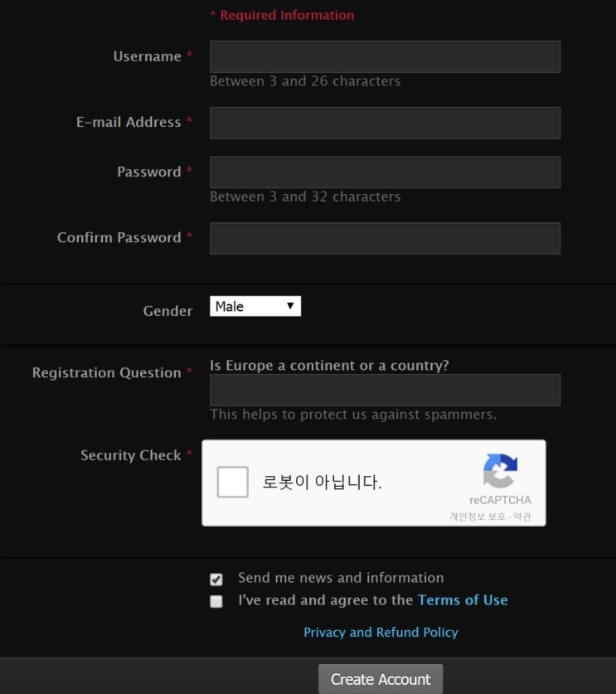
Task: Tick the reCAPTCHA robot verification checkbox
Action: point(233,482)
